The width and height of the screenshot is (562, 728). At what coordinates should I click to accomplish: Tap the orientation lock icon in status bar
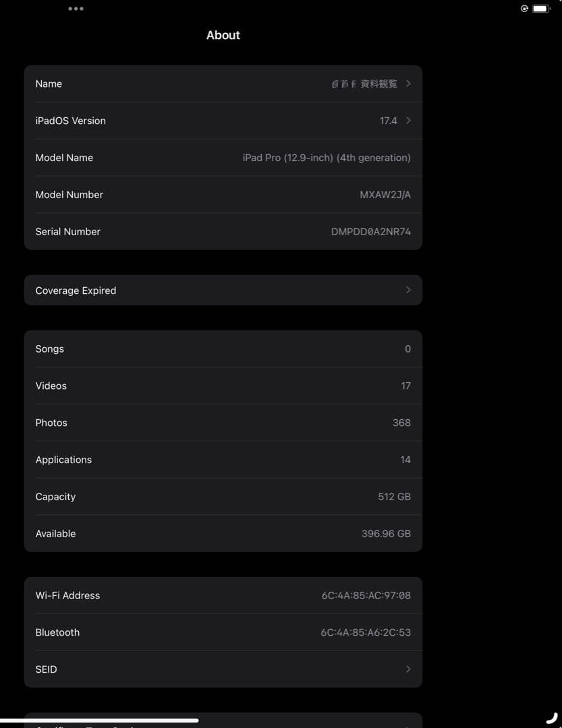[525, 8]
